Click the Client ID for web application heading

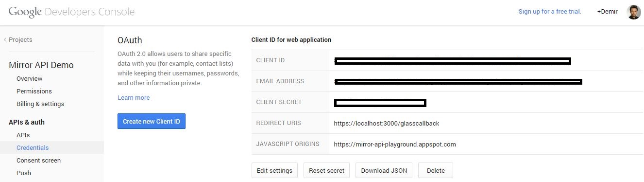pos(291,39)
